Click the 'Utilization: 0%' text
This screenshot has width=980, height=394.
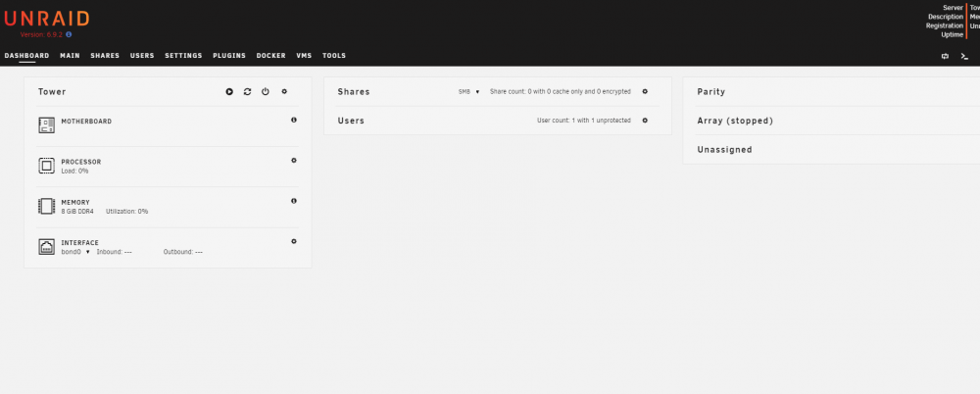126,212
